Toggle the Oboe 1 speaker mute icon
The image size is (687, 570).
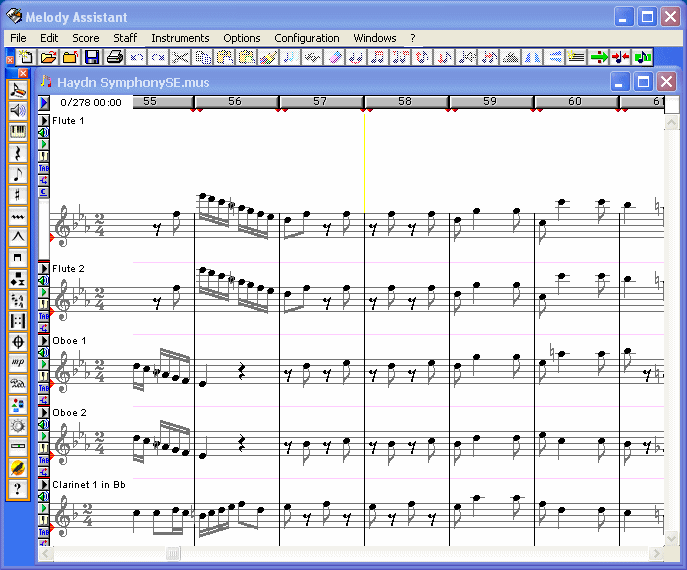[44, 352]
